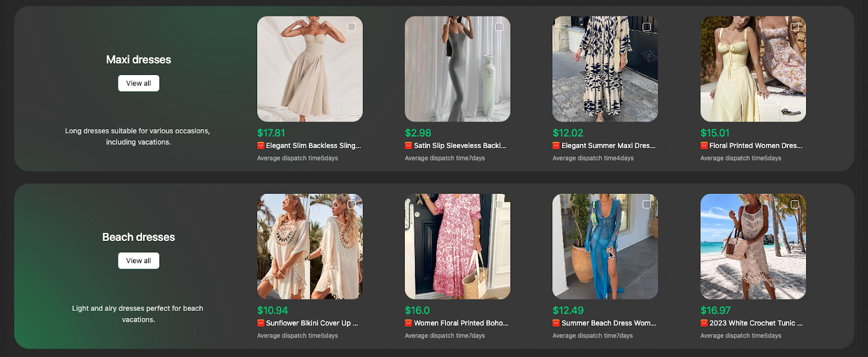Tick the checkbox on the $17.81 beige dress image
This screenshot has width=868, height=357.
[x=352, y=27]
